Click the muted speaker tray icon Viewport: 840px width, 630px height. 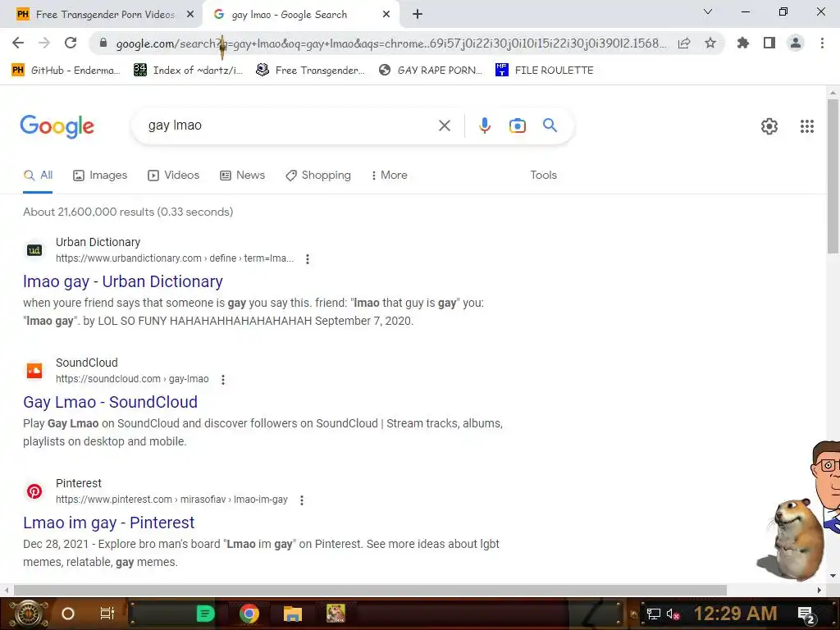coord(673,614)
